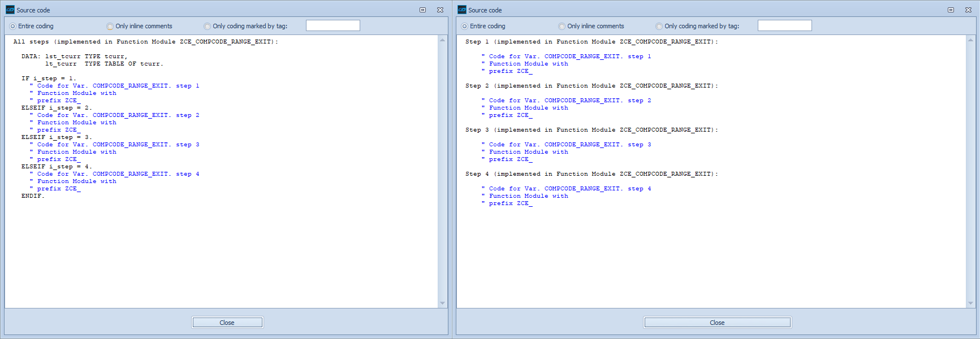This screenshot has width=980, height=339.
Task: Enable Only coding marked by tag in the All steps window
Action: coord(208,26)
